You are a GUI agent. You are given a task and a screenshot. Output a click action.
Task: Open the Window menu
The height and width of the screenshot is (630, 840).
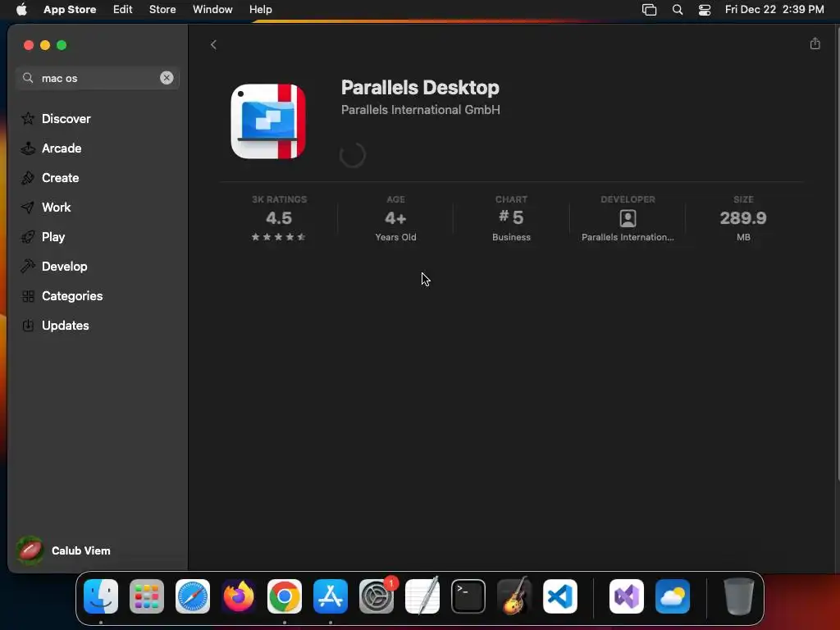point(212,10)
